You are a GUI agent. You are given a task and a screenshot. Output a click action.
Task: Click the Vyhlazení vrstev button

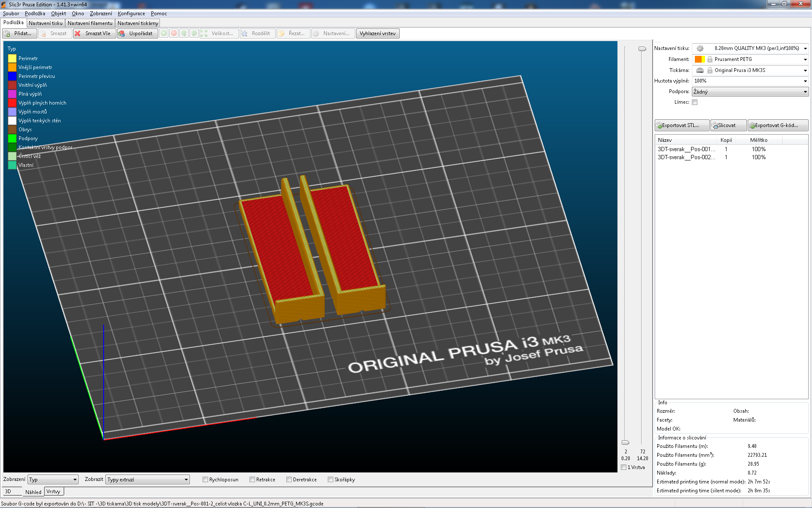378,33
